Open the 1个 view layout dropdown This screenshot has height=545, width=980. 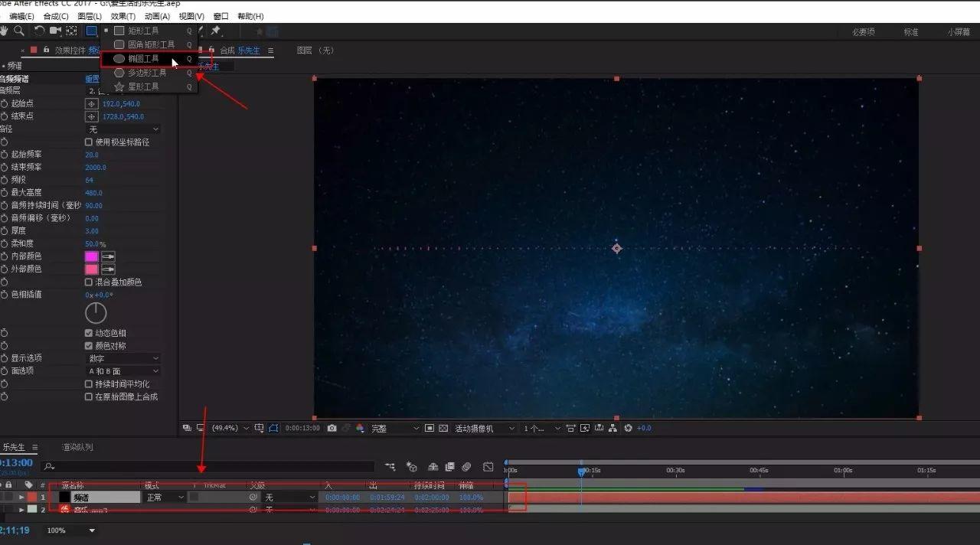point(542,428)
